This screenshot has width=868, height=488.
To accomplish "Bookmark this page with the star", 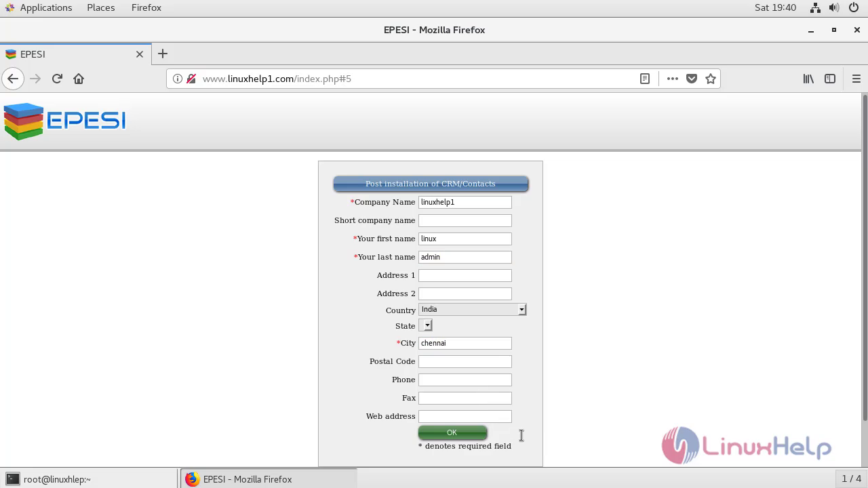I will pos(711,79).
